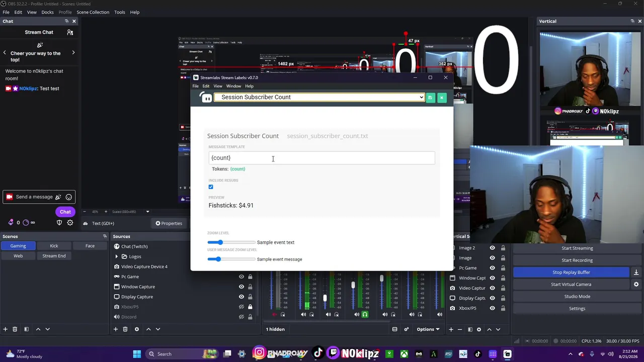Uncheck the Include Resubs checkbox

tap(211, 187)
